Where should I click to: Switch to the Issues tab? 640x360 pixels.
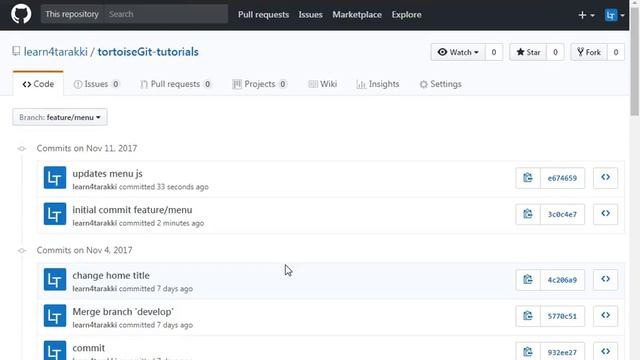[x=96, y=84]
